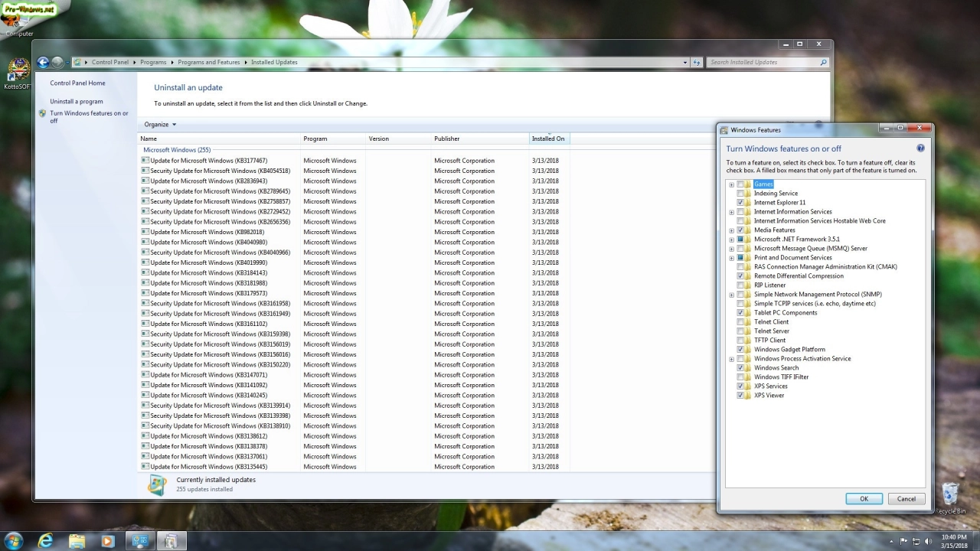Sort updates by Publisher column
Screen dimensions: 980x551
click(x=481, y=139)
